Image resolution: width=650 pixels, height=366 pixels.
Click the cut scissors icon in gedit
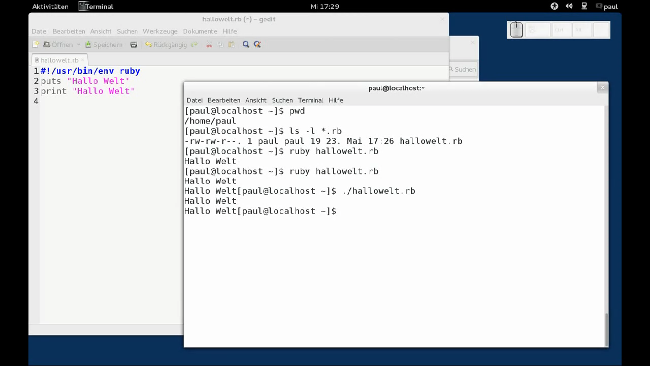[x=209, y=44]
